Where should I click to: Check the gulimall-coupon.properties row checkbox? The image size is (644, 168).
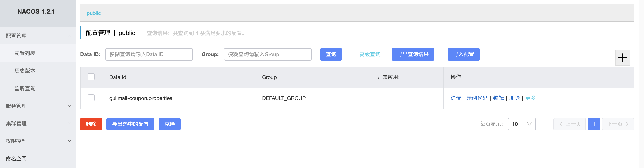click(x=91, y=98)
